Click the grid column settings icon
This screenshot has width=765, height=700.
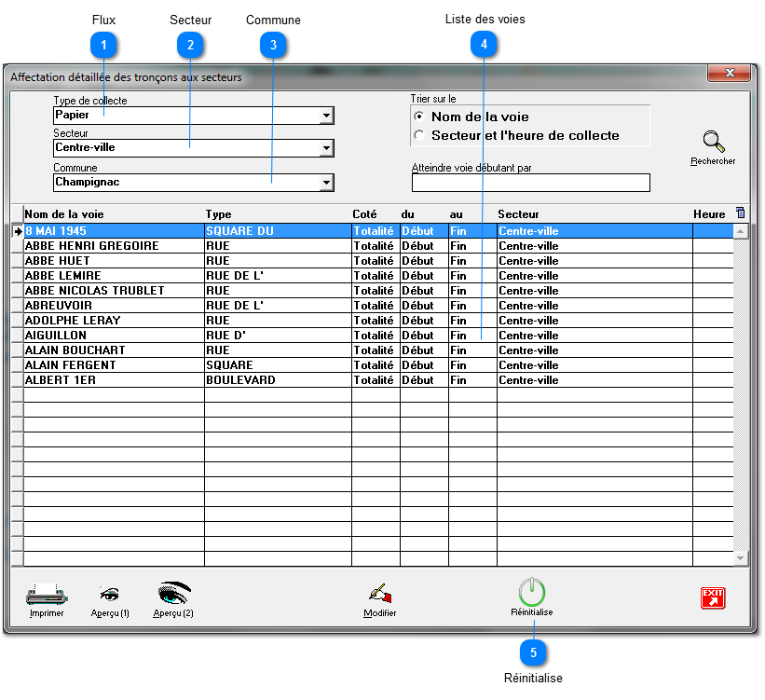coord(741,213)
